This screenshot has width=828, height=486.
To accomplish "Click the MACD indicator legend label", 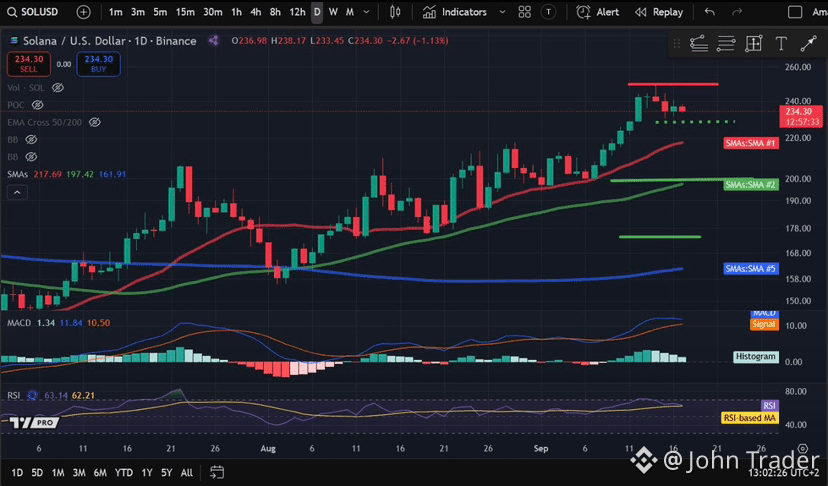I will (19, 323).
